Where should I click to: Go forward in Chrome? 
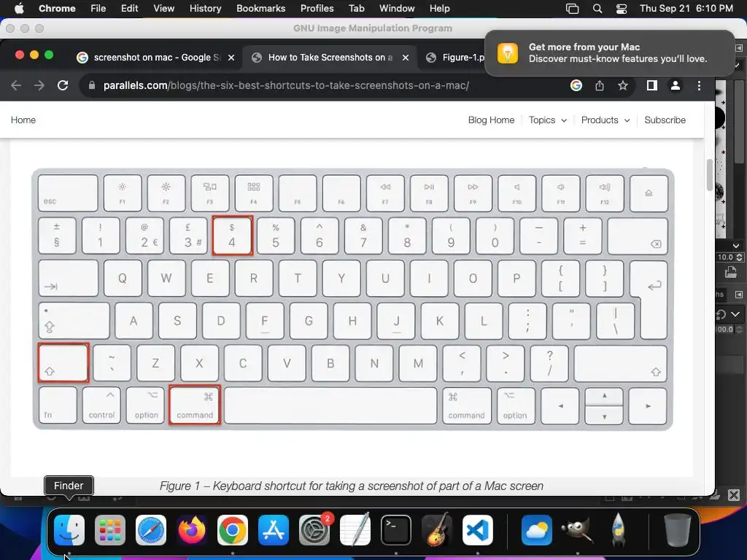pyautogui.click(x=39, y=85)
